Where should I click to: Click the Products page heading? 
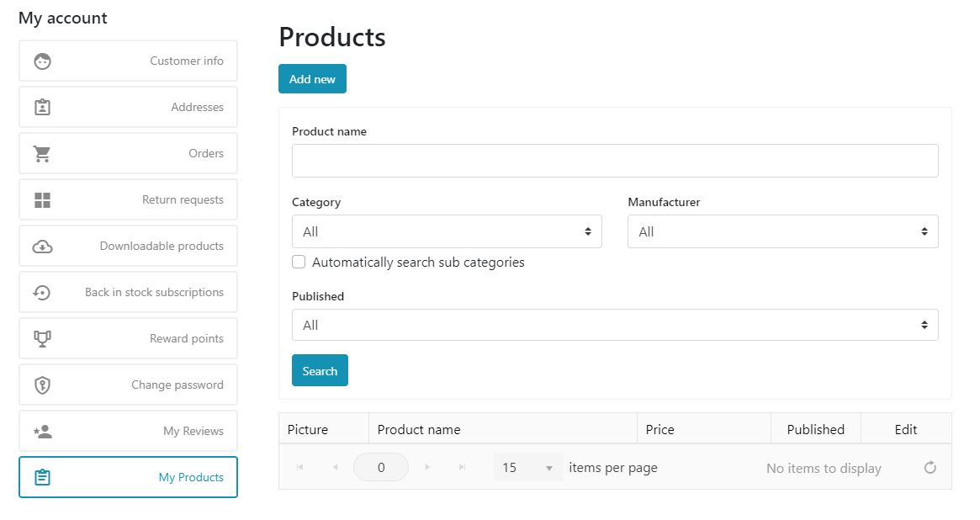332,37
